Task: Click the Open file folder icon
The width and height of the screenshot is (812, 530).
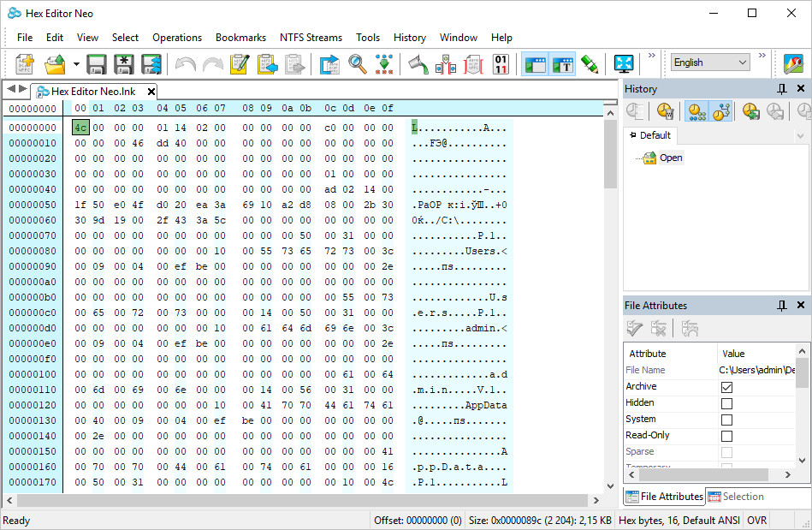Action: 55,64
